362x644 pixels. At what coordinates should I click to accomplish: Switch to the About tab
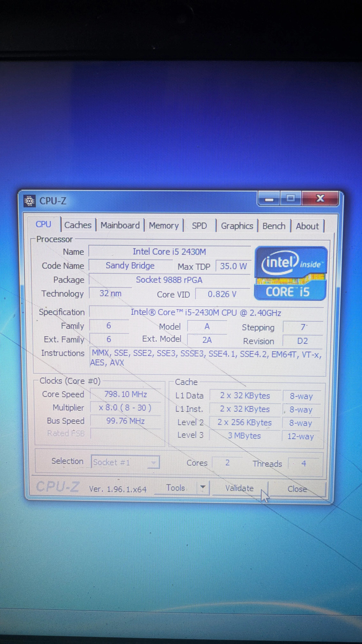click(307, 226)
